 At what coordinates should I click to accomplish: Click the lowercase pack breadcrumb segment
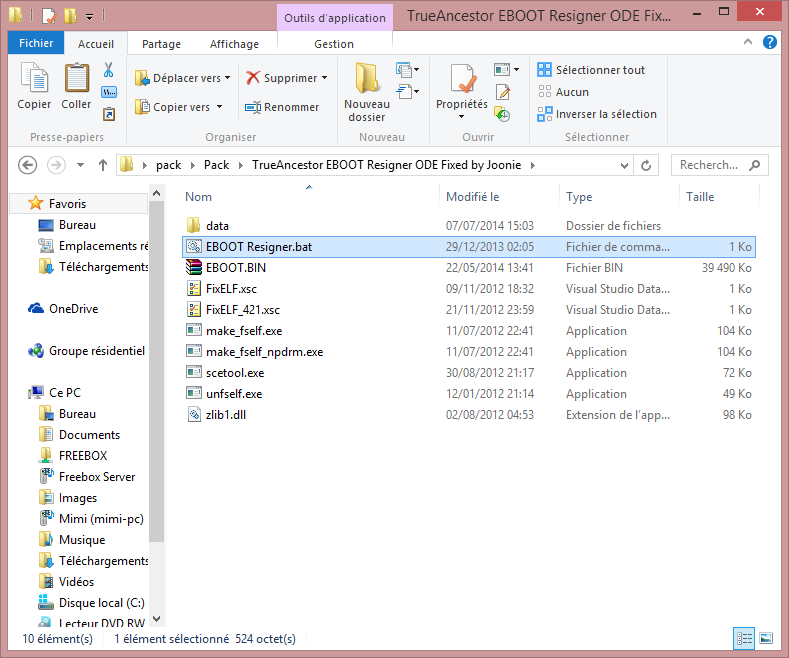(x=168, y=165)
